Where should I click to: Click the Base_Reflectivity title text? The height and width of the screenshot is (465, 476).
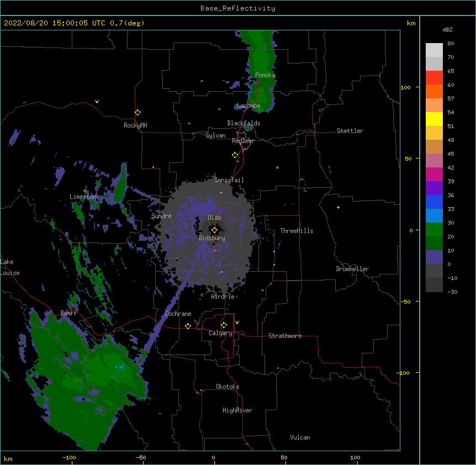click(x=238, y=8)
